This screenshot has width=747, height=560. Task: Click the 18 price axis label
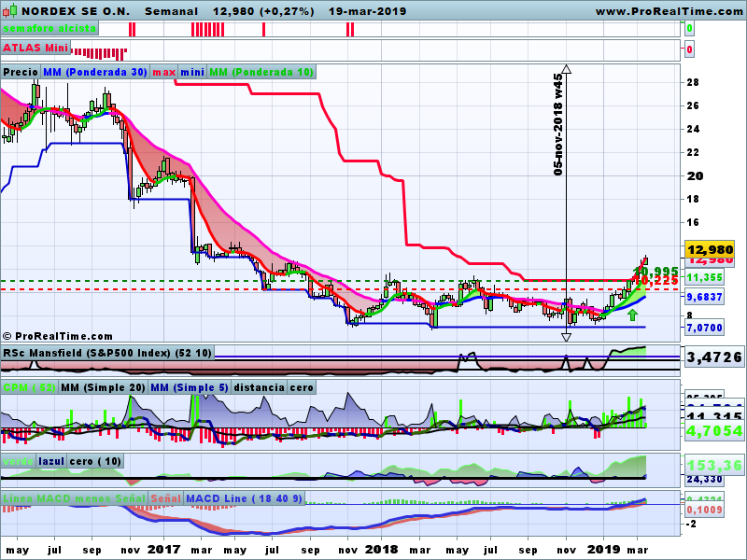[x=693, y=199]
